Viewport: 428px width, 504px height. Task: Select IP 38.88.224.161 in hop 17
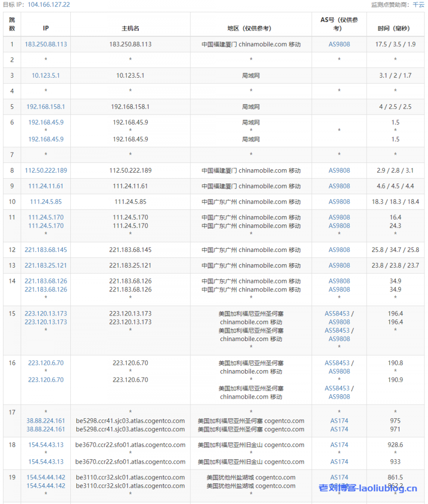(46, 421)
